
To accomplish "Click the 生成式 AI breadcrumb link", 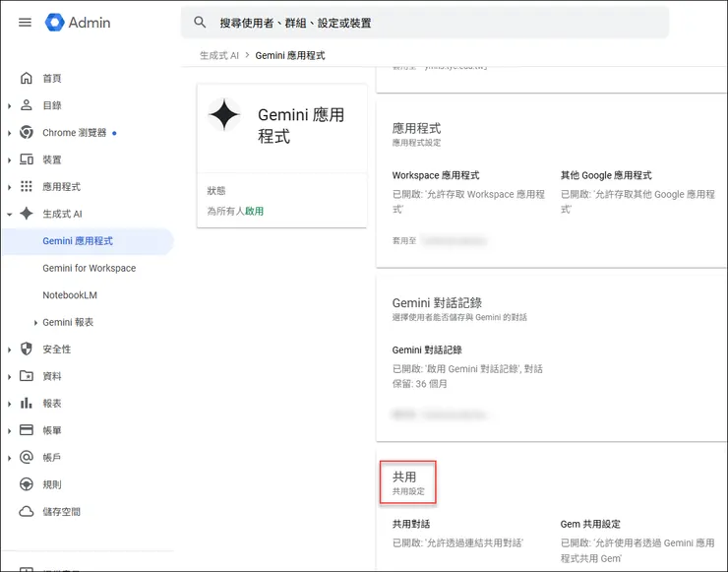I will (x=219, y=55).
